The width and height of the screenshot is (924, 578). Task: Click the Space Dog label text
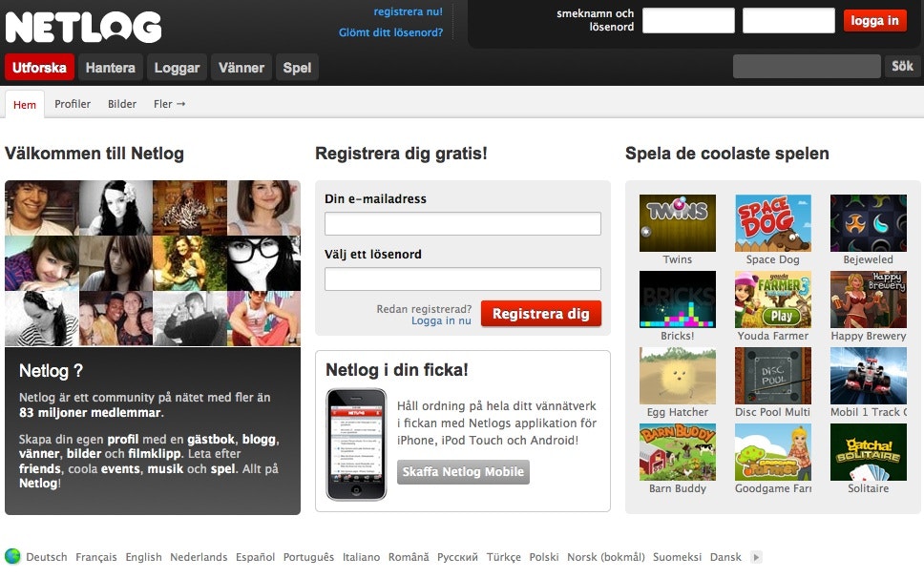[x=772, y=259]
